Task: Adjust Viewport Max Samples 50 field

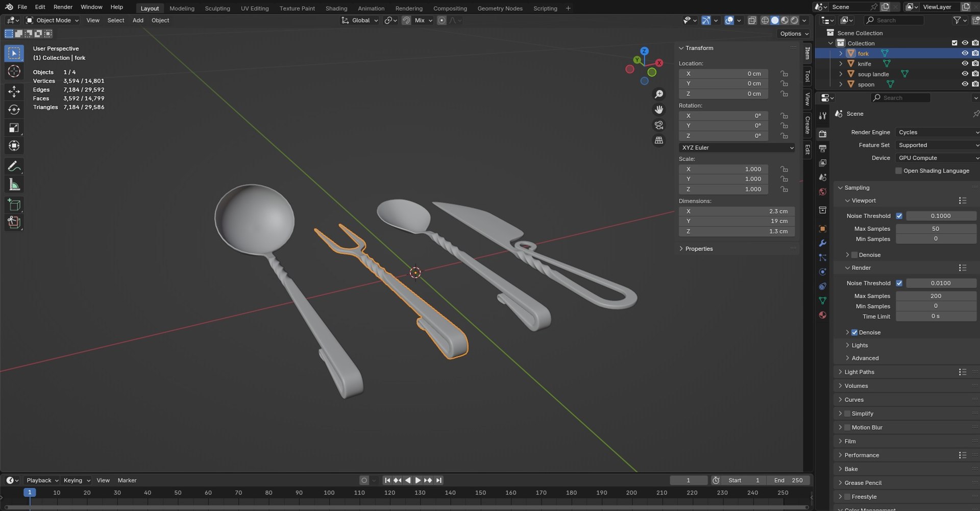Action: tap(936, 229)
